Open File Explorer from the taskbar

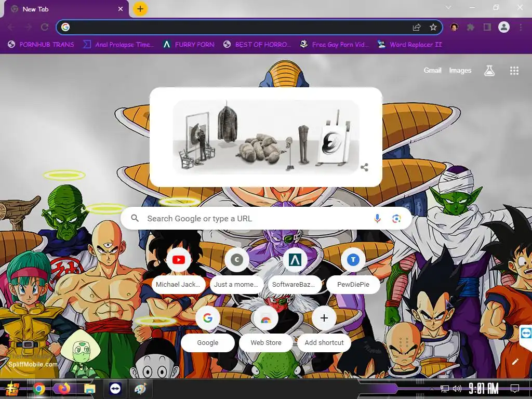click(x=89, y=389)
